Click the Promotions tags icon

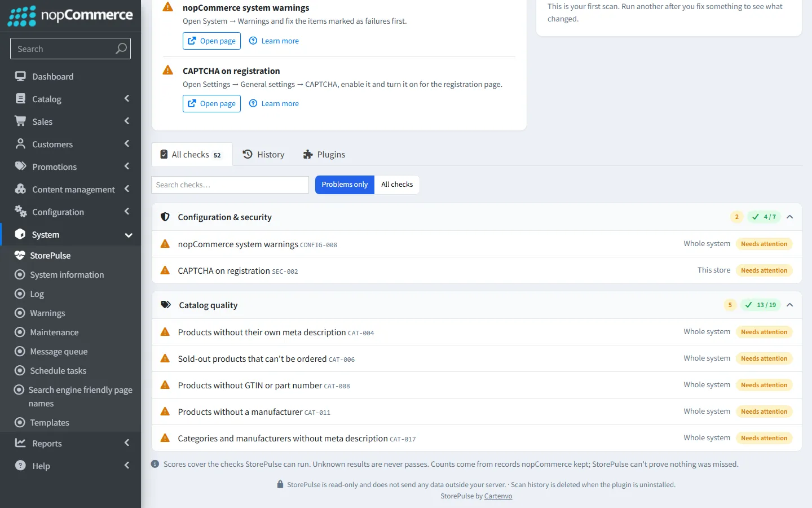pos(20,167)
